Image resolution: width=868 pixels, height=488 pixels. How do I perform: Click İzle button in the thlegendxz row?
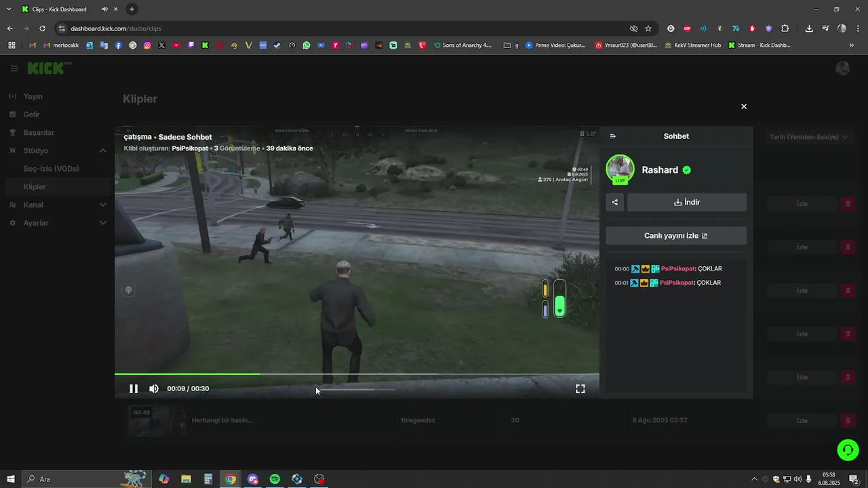pyautogui.click(x=802, y=421)
